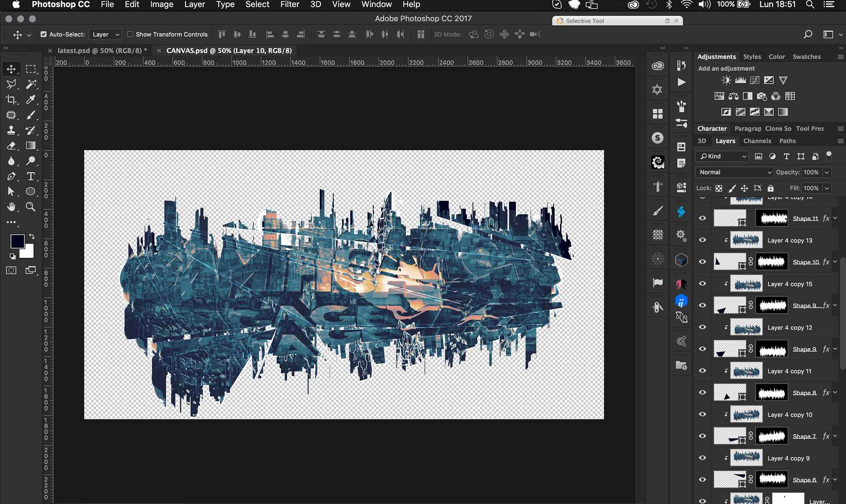Open the Select menu
This screenshot has height=504, width=846.
pos(257,4)
